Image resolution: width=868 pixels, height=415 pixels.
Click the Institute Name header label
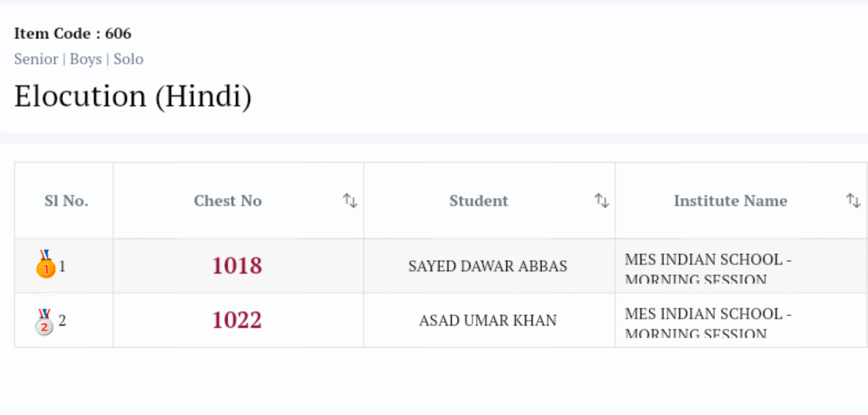(x=731, y=201)
